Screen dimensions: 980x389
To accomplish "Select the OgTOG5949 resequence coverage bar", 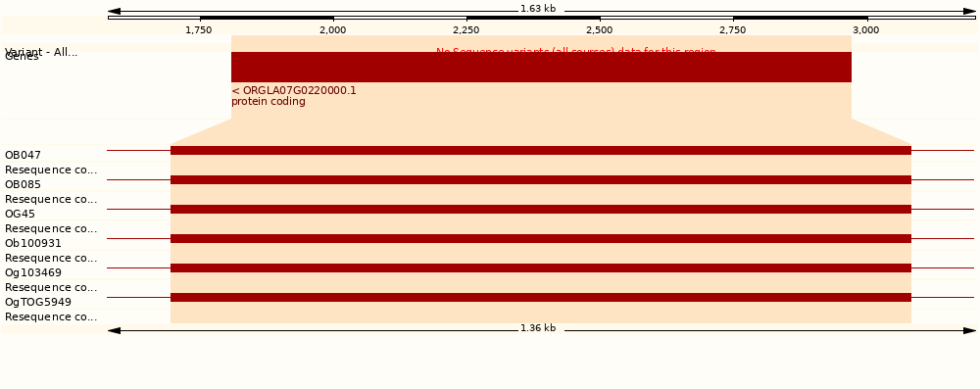I will (541, 297).
